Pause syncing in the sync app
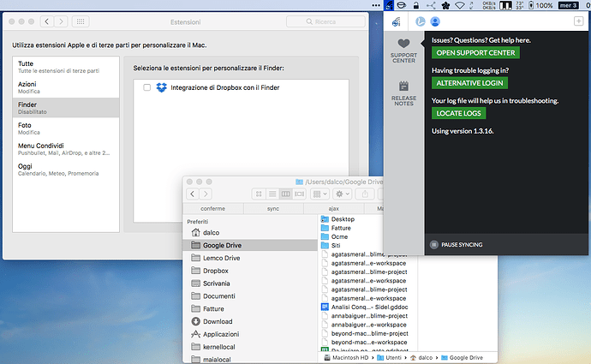 pos(456,245)
